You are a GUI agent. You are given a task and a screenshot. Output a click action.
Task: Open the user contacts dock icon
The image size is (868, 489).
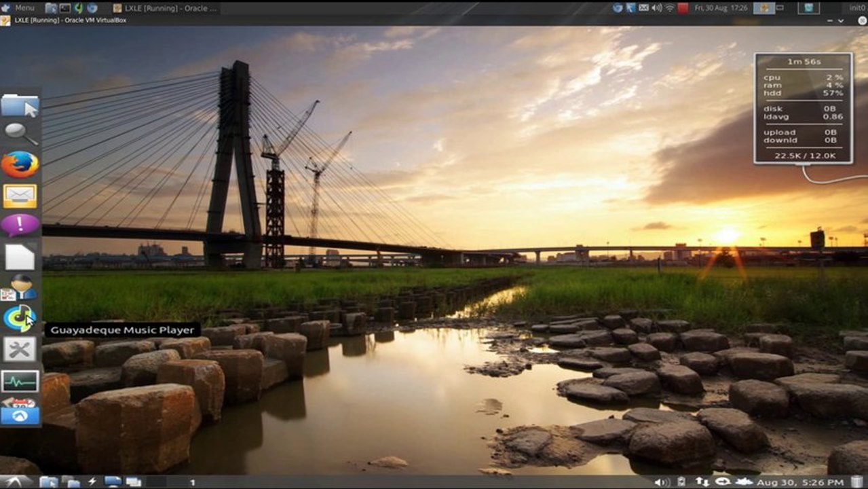(x=20, y=287)
